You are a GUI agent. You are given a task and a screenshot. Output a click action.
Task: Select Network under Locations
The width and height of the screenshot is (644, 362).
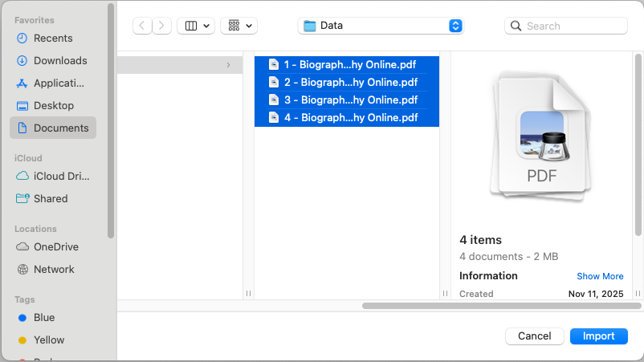(54, 269)
